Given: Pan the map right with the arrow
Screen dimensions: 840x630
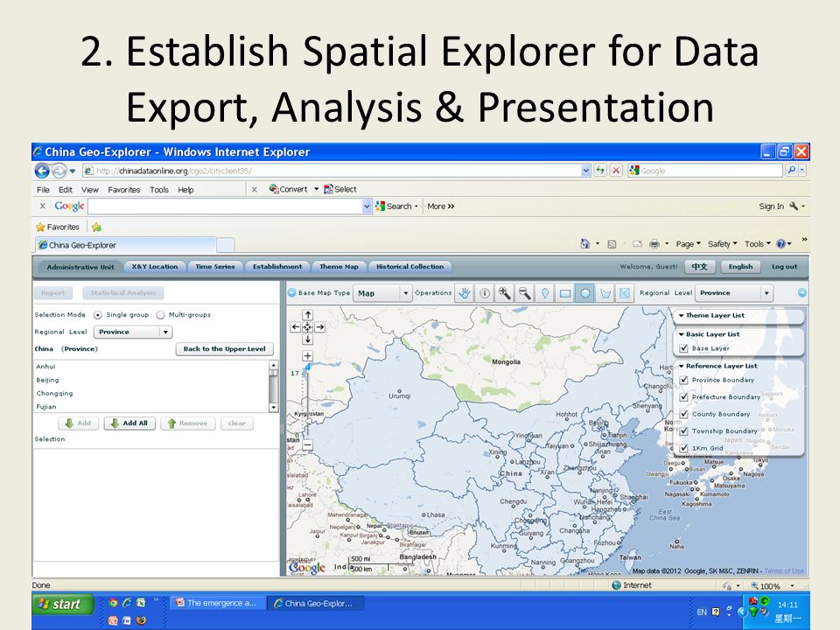Looking at the screenshot, I should pos(320,326).
